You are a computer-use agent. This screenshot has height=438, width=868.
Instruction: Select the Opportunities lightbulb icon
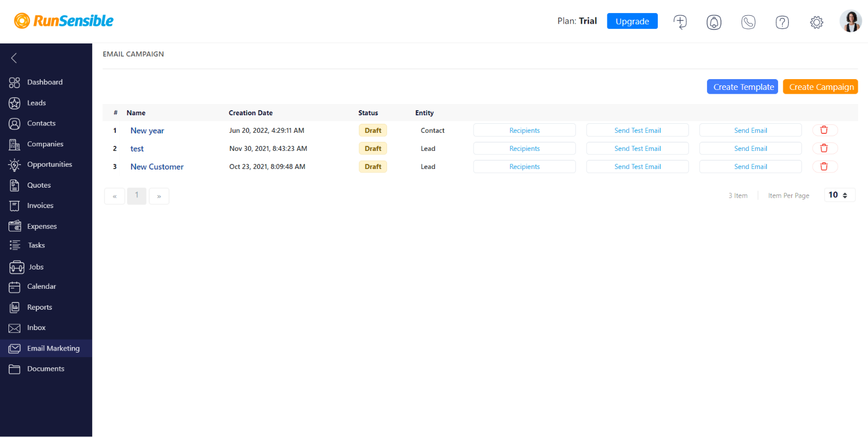15,164
